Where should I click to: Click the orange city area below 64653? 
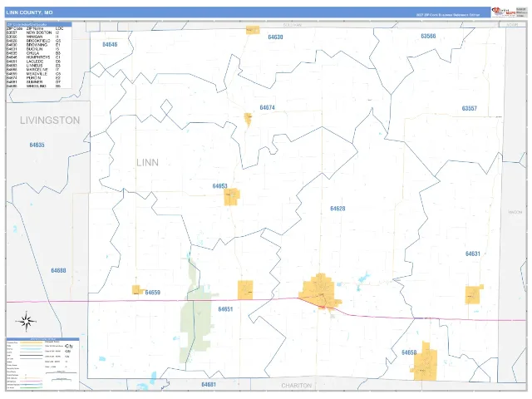pyautogui.click(x=232, y=197)
